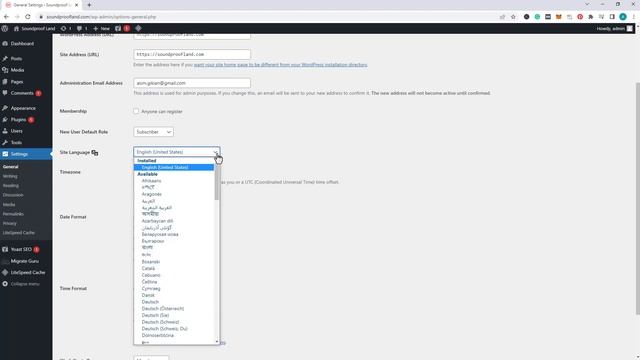This screenshot has height=360, width=640.
Task: Open Appearance in the sidebar
Action: pos(23,108)
